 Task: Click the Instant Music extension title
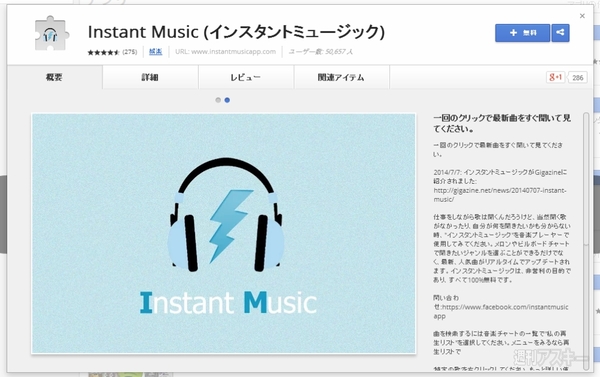click(236, 32)
